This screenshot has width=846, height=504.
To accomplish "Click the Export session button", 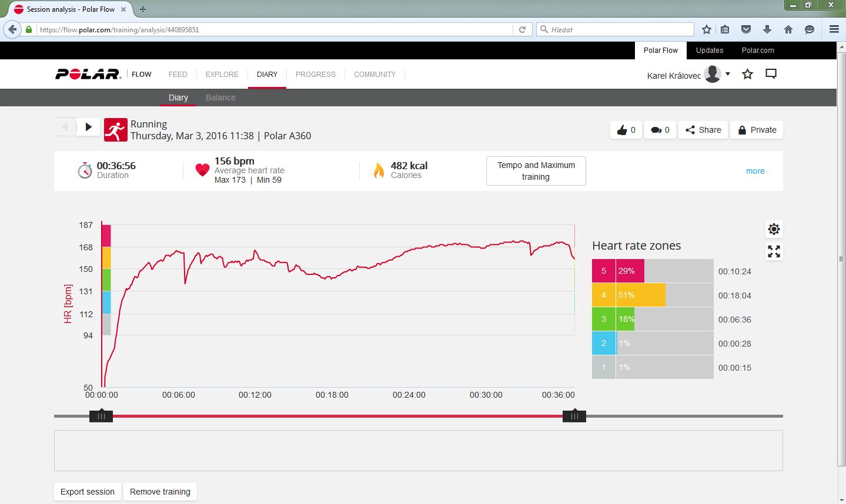I will (88, 492).
